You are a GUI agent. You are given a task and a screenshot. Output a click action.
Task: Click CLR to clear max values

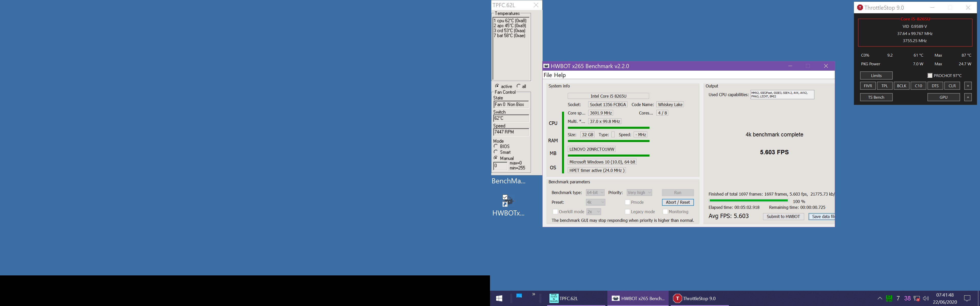(x=952, y=86)
